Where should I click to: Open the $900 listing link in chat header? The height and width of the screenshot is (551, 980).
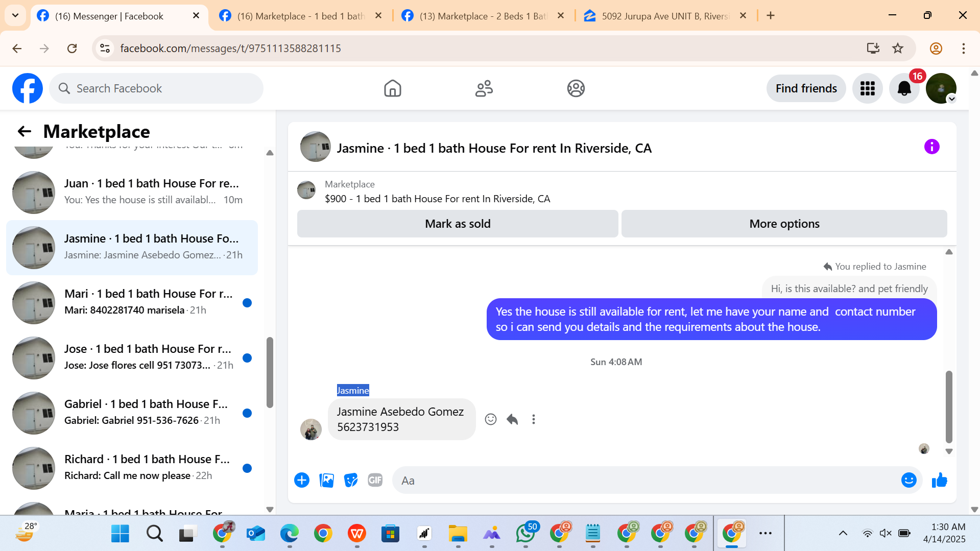point(437,199)
